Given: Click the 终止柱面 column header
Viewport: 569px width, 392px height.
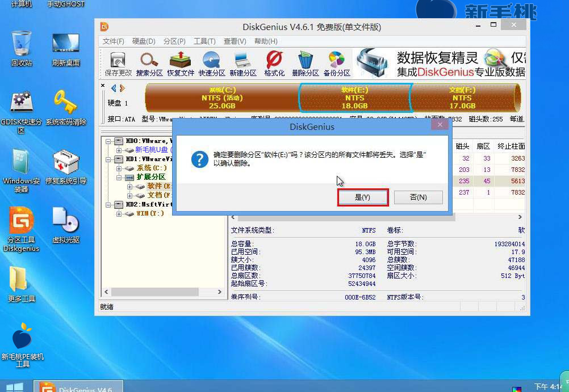Looking at the screenshot, I should coord(511,146).
